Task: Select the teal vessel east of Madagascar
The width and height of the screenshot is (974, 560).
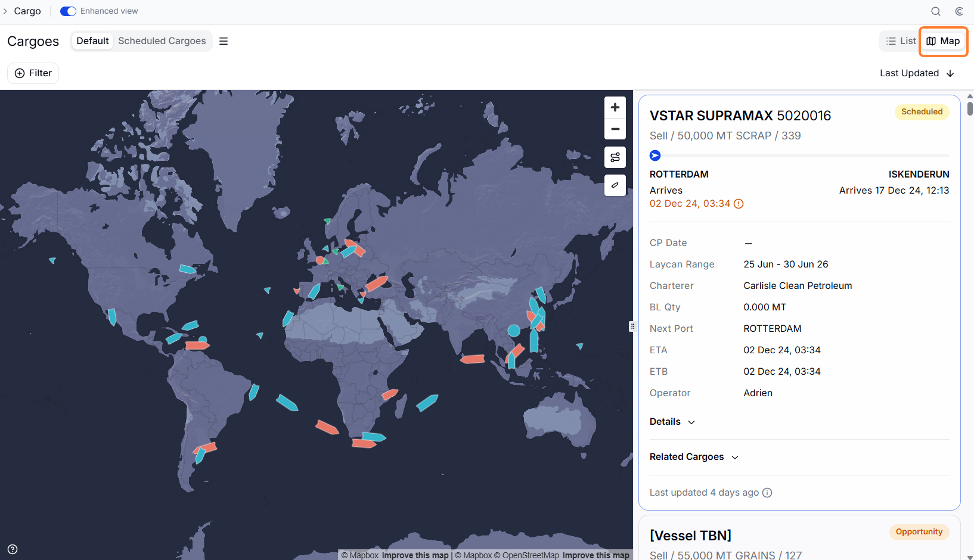Action: 427,403
